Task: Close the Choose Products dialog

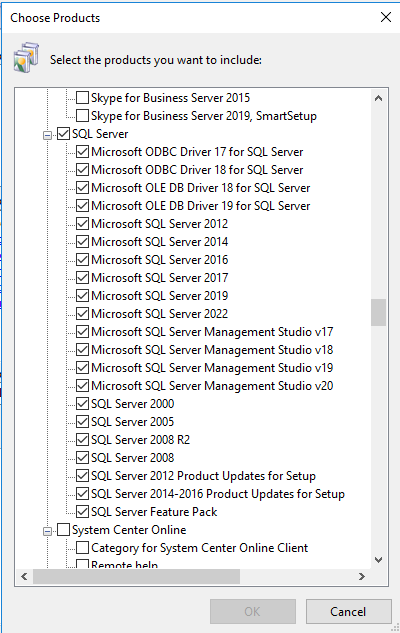Action: pyautogui.click(x=386, y=17)
